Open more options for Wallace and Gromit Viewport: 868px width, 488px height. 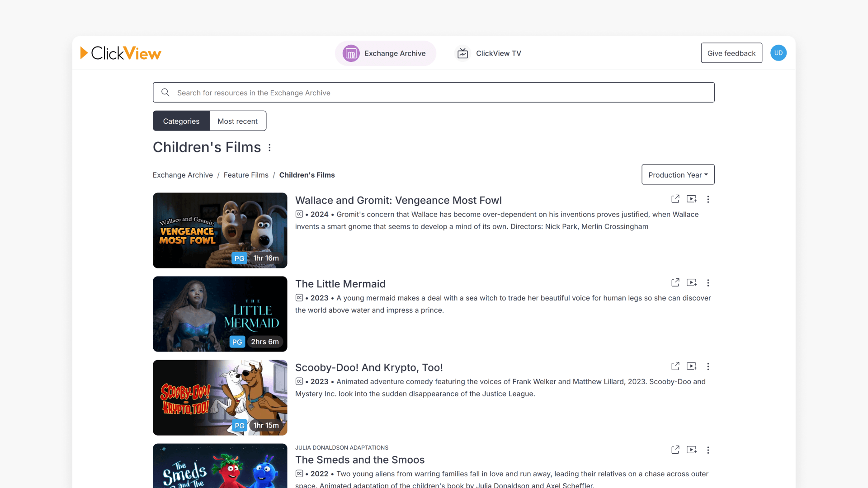coord(708,199)
